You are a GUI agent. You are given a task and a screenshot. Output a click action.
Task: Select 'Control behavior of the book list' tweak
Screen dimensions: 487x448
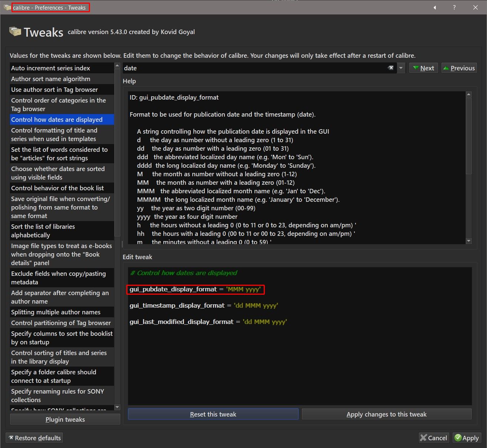[x=62, y=188]
